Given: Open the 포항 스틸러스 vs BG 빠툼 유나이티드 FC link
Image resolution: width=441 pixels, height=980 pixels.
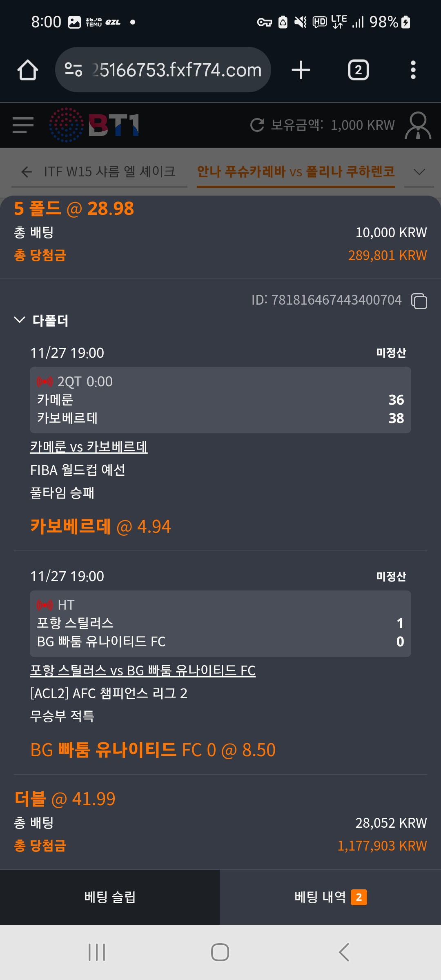Looking at the screenshot, I should (143, 670).
